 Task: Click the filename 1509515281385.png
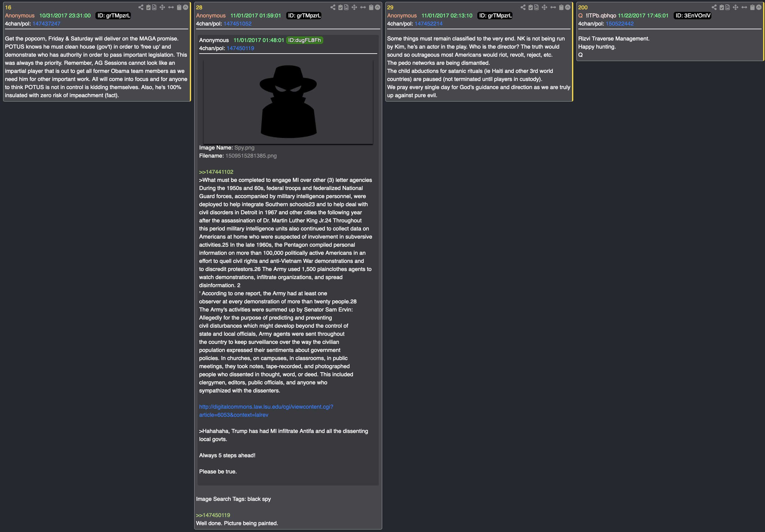tap(251, 156)
